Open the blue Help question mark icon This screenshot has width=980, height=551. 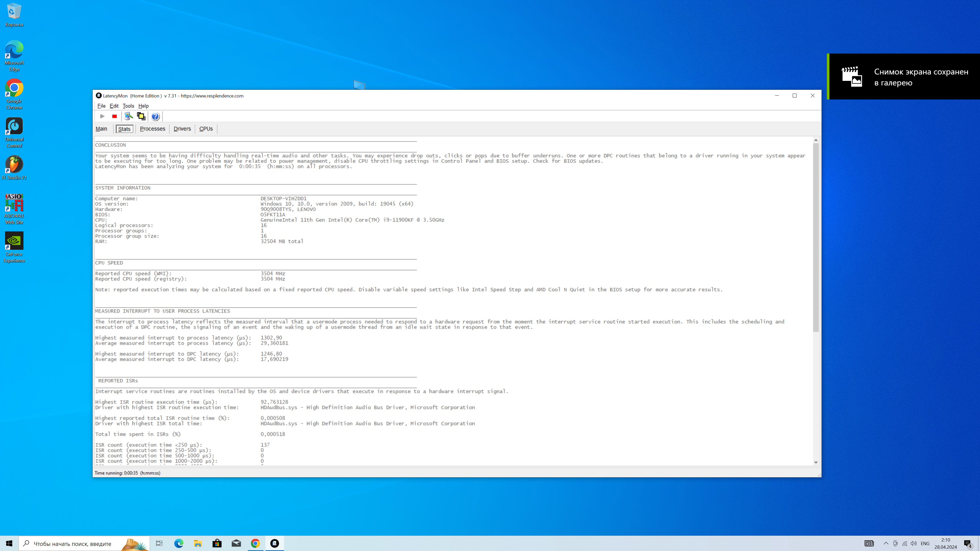click(155, 116)
